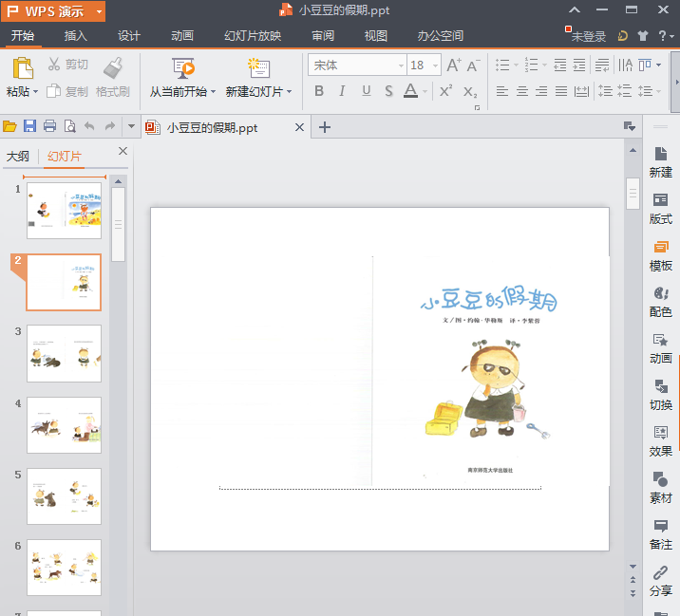Toggle numbered list
680x616 pixels.
(x=531, y=65)
